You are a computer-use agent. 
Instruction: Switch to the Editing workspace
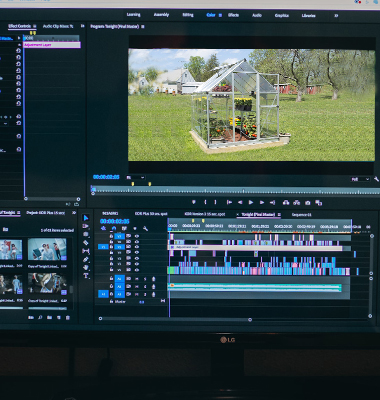[188, 15]
